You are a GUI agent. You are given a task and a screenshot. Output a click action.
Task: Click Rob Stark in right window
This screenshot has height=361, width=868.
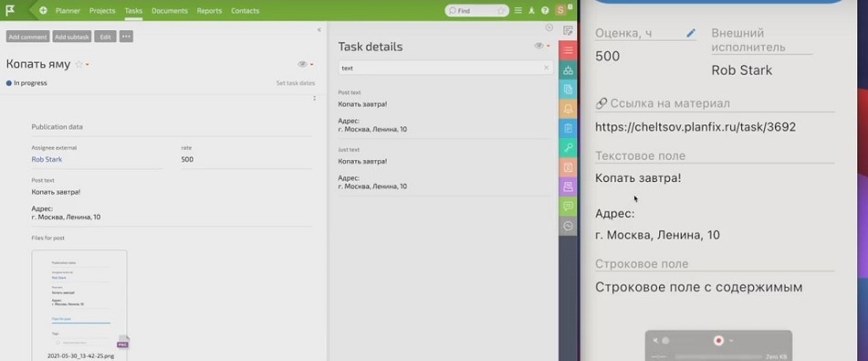point(741,70)
